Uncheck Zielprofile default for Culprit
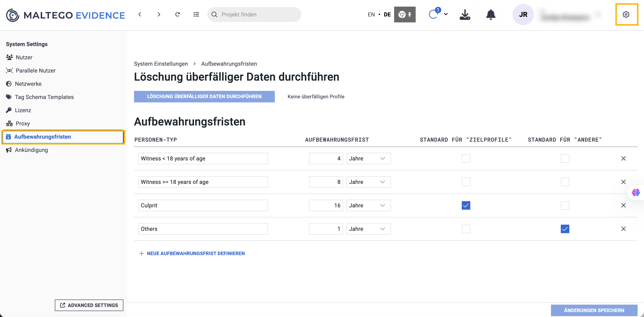 (466, 205)
